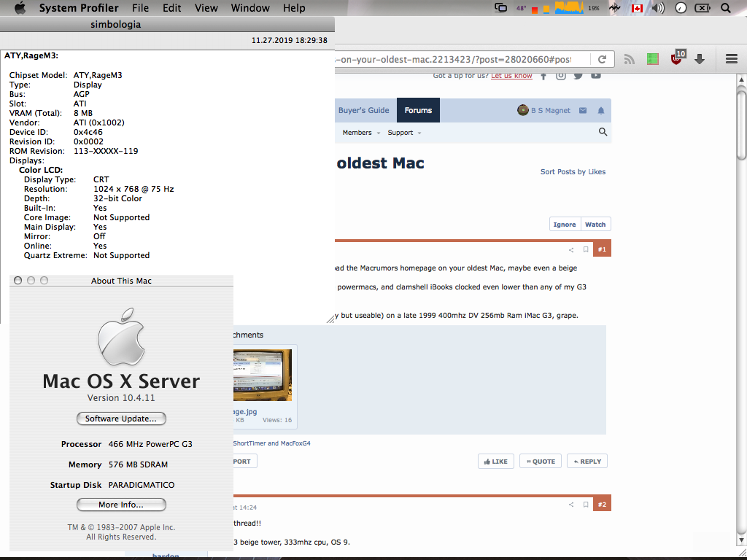This screenshot has width=747, height=560.
Task: Click the '466 MHz PowerPC G3' processor text
Action: (x=150, y=444)
